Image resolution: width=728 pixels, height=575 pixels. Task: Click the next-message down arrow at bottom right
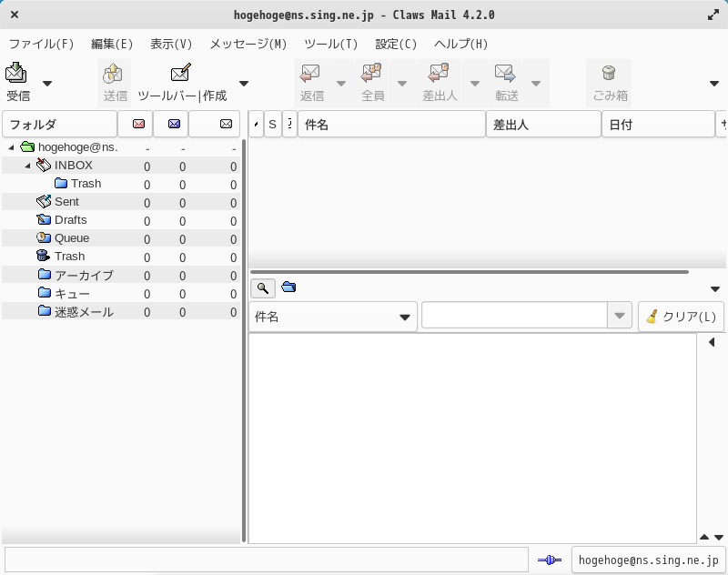coord(719,537)
